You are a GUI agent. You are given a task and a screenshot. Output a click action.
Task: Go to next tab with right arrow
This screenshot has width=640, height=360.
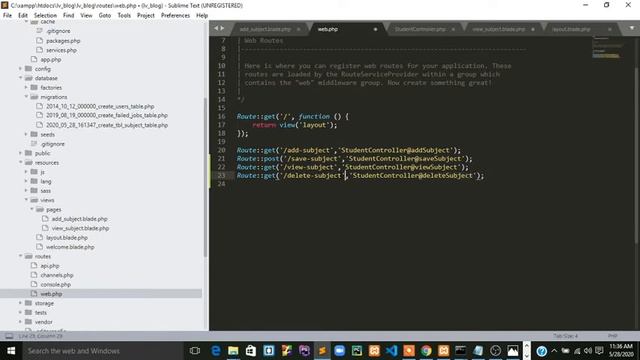(222, 28)
